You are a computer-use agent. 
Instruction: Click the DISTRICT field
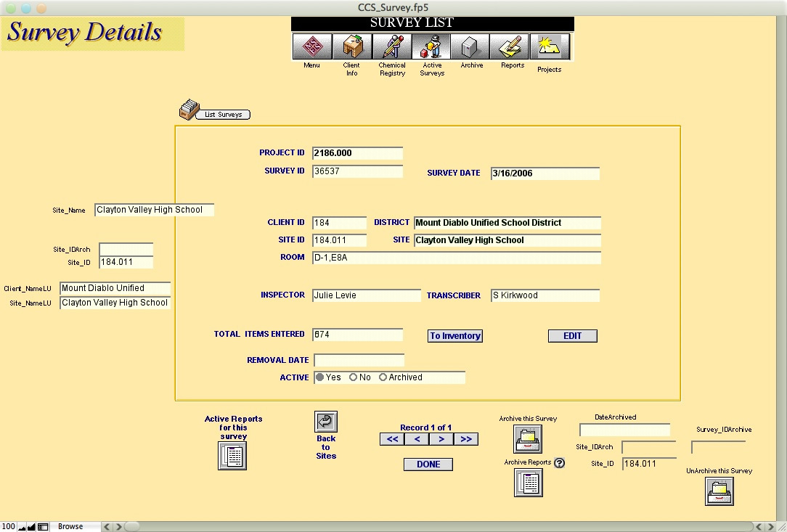click(507, 223)
